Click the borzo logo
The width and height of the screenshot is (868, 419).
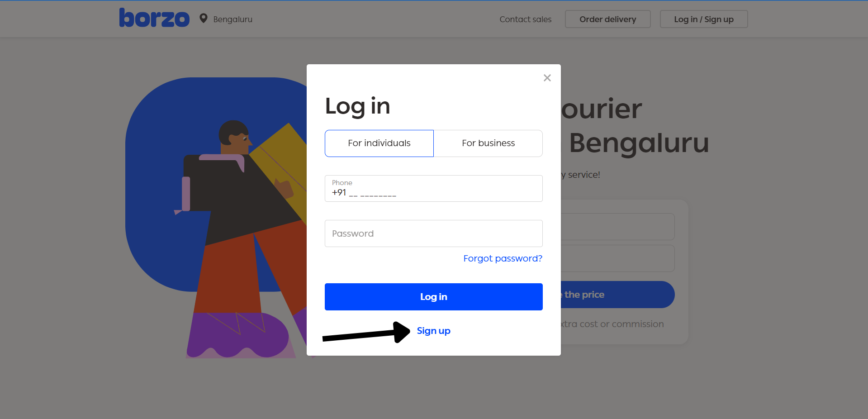(x=154, y=18)
